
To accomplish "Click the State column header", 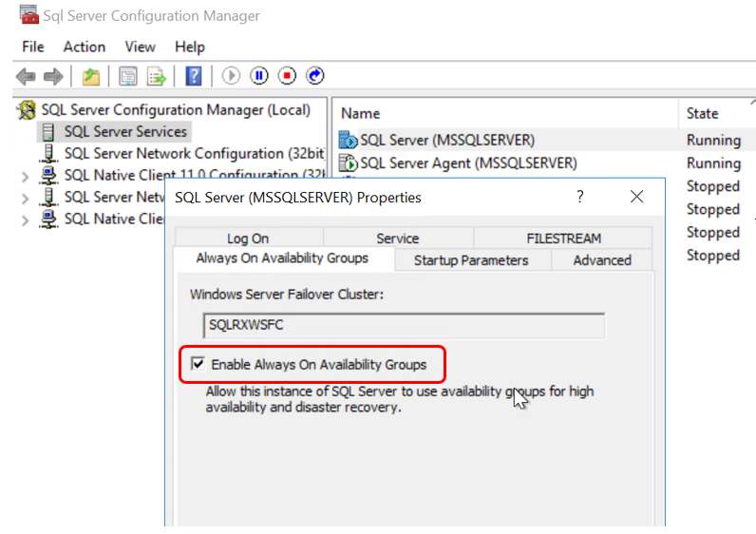I will [702, 113].
